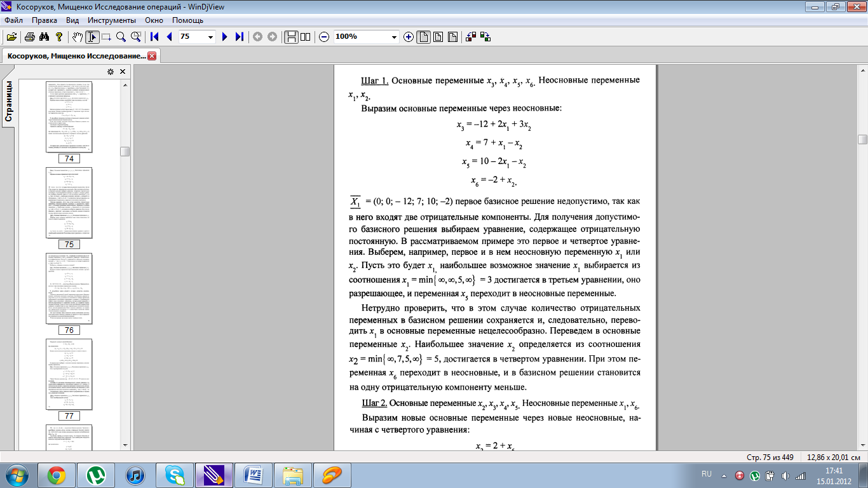Click the thumbnail panel scroll-up arrow
The height and width of the screenshot is (488, 868).
point(125,84)
